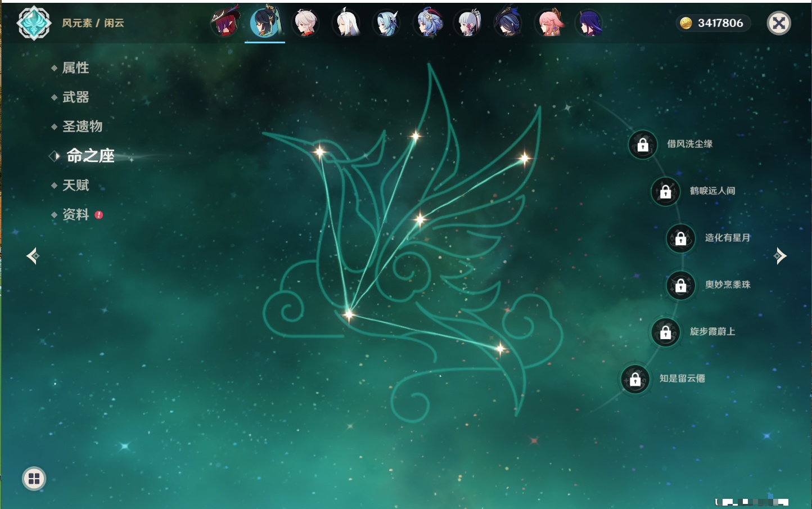Advance to next character with right arrow
The image size is (812, 509).
[780, 256]
